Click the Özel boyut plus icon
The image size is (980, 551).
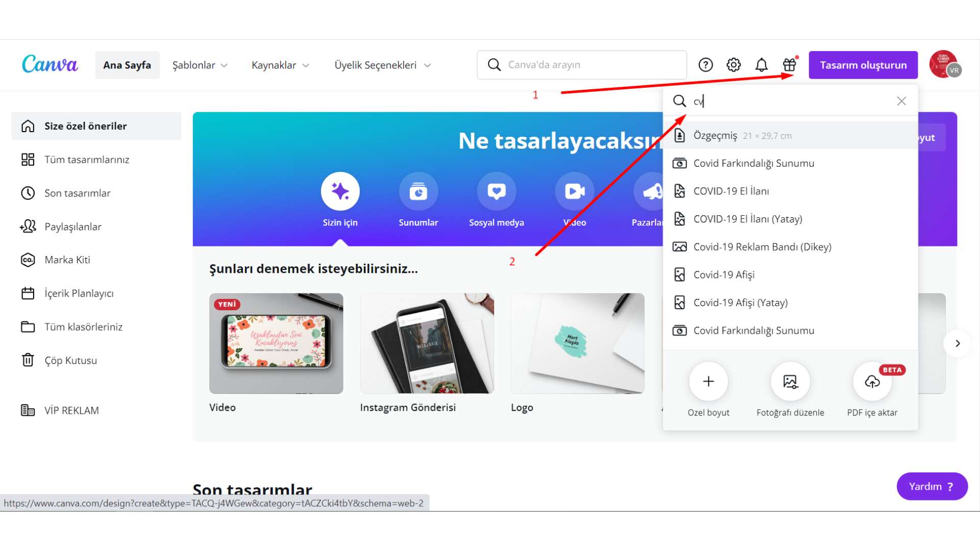tap(708, 381)
